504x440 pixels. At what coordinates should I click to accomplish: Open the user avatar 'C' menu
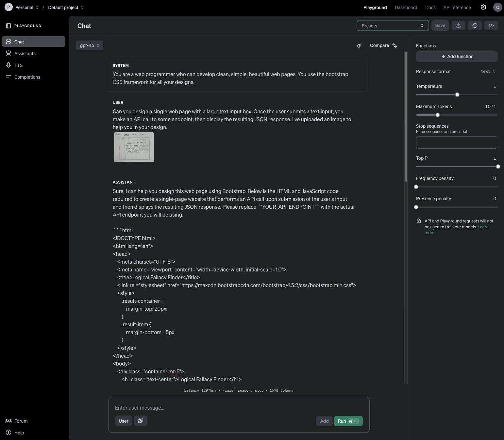point(497,7)
